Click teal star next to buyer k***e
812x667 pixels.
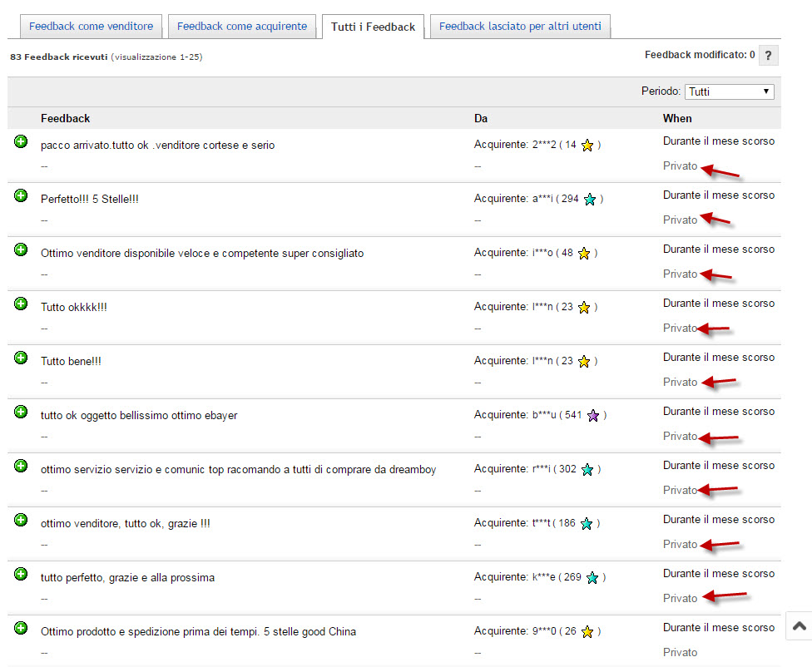pyautogui.click(x=592, y=578)
